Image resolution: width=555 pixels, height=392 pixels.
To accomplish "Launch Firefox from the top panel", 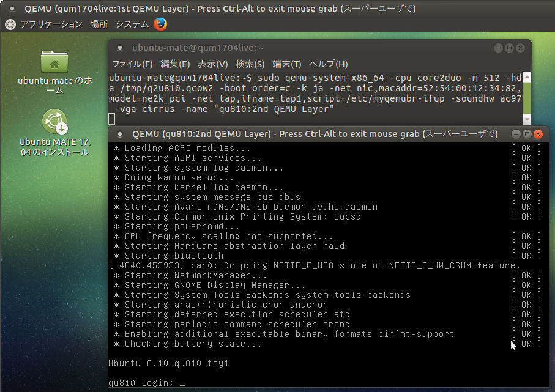I will point(160,24).
